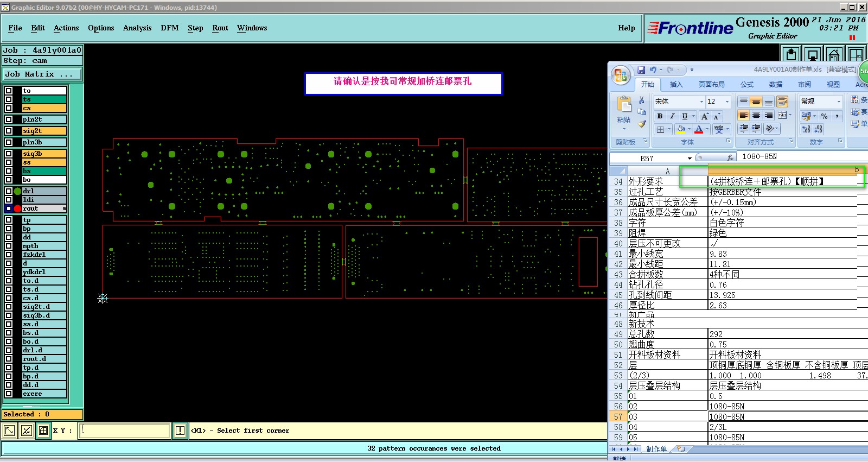Save the Excel workbook via toolbar
This screenshot has height=462, width=868.
pos(641,70)
